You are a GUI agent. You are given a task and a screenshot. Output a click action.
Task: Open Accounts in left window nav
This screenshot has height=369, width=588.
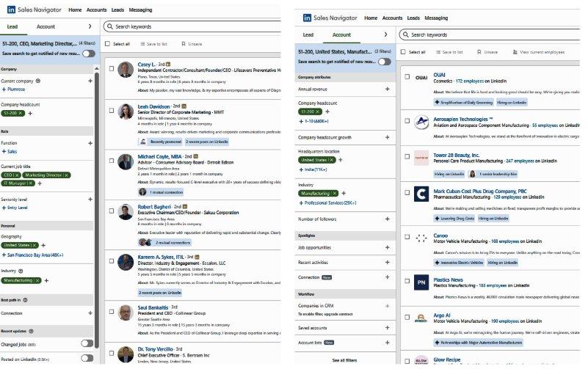pyautogui.click(x=96, y=10)
